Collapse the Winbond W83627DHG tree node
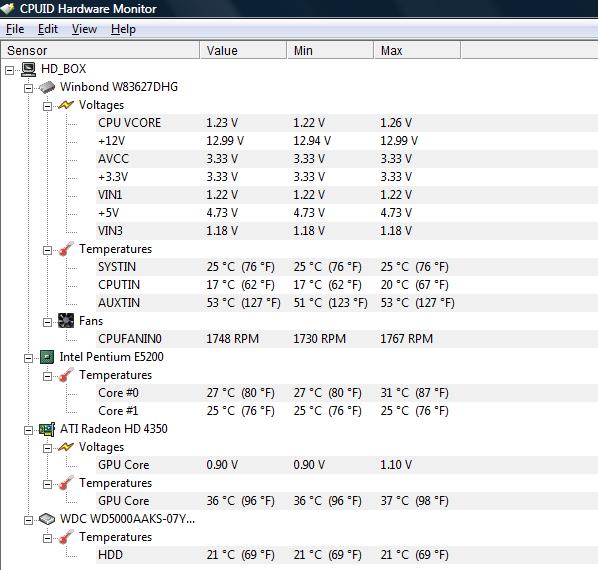Image resolution: width=599 pixels, height=570 pixels. [x=28, y=88]
